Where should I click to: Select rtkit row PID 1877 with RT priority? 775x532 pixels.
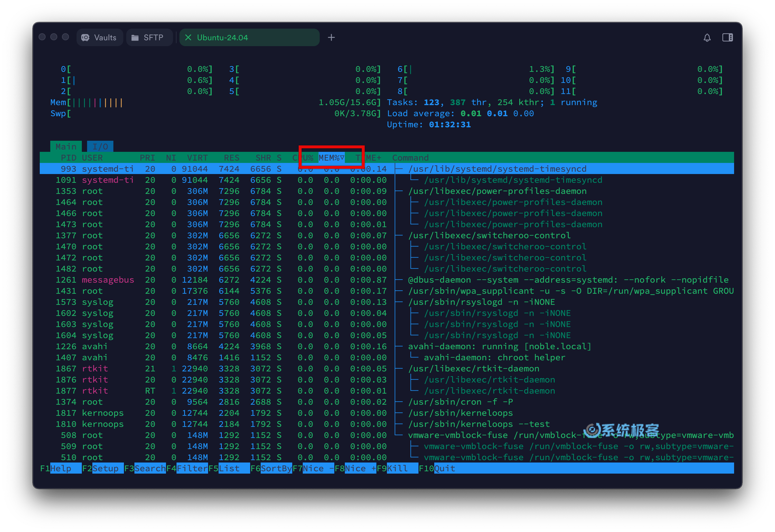(x=387, y=391)
